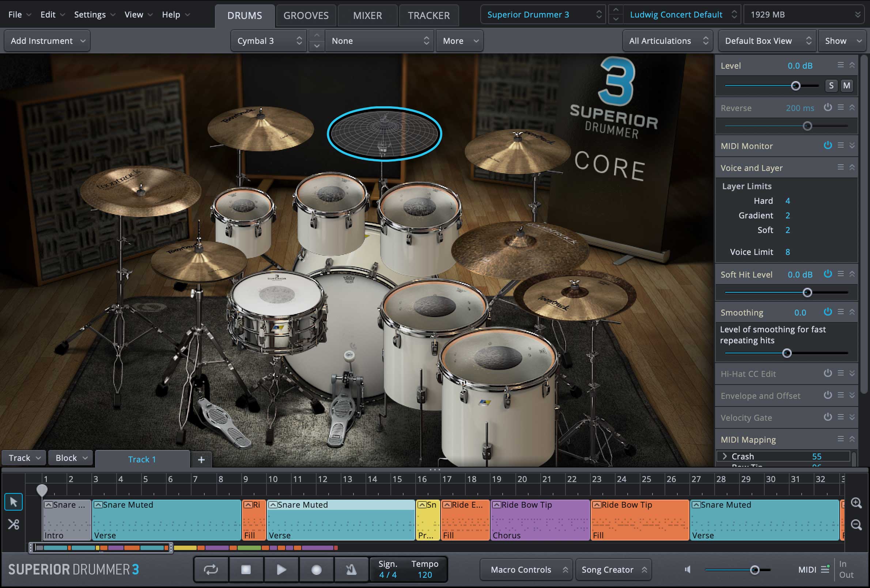Viewport: 870px width, 588px height.
Task: Toggle the MIDI Monitor power button
Action: 827,145
